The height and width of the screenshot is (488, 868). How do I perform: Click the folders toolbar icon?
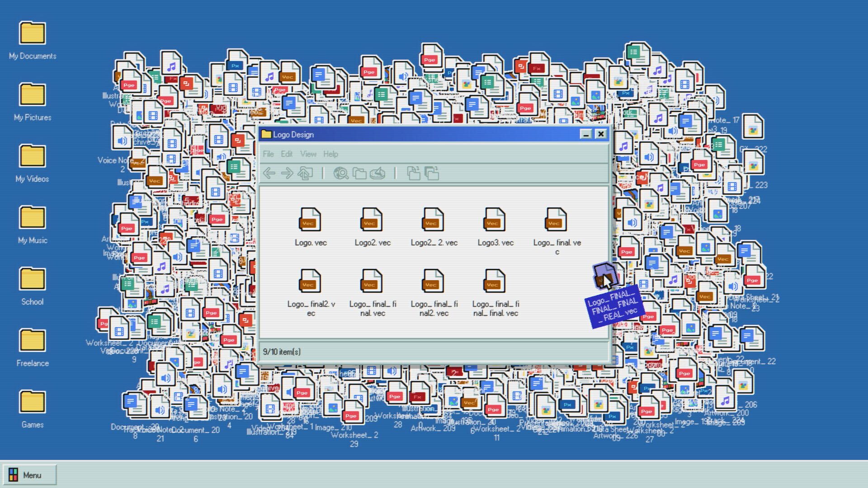click(359, 173)
